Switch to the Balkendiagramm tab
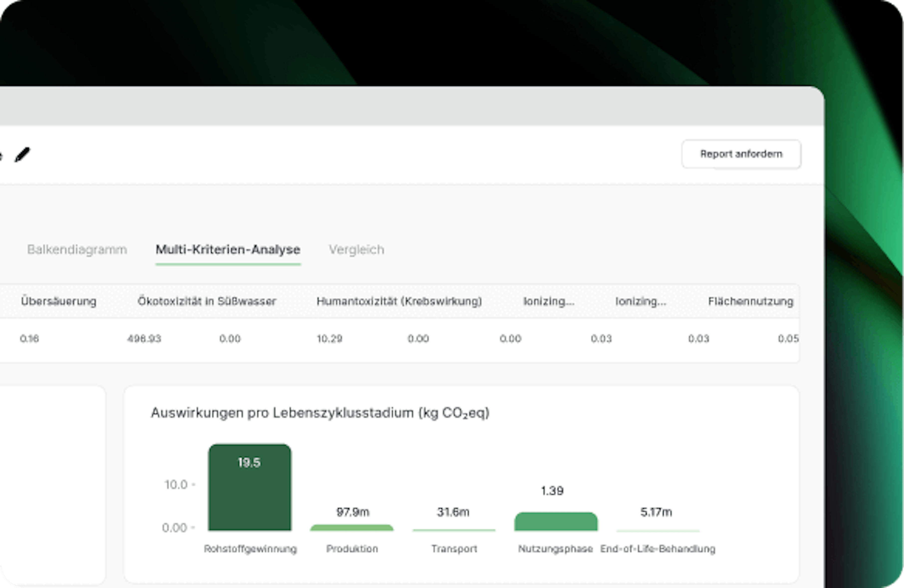 77,249
